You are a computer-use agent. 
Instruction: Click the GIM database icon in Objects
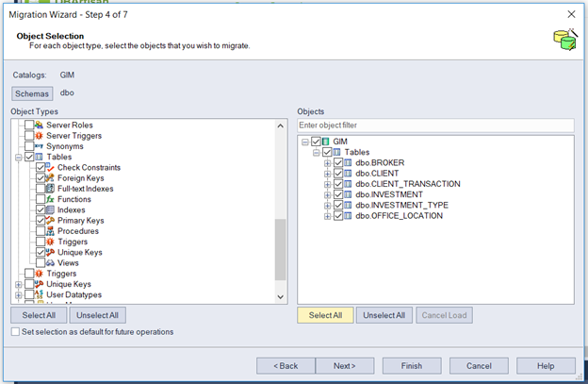click(x=325, y=142)
